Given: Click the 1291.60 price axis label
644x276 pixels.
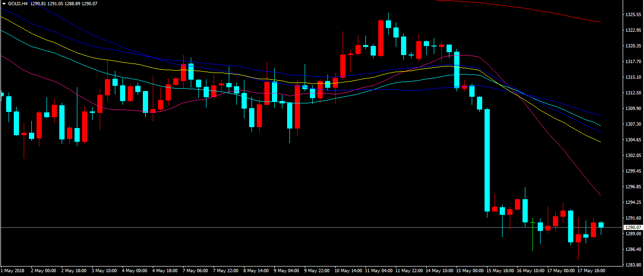Looking at the screenshot, I should [633, 218].
